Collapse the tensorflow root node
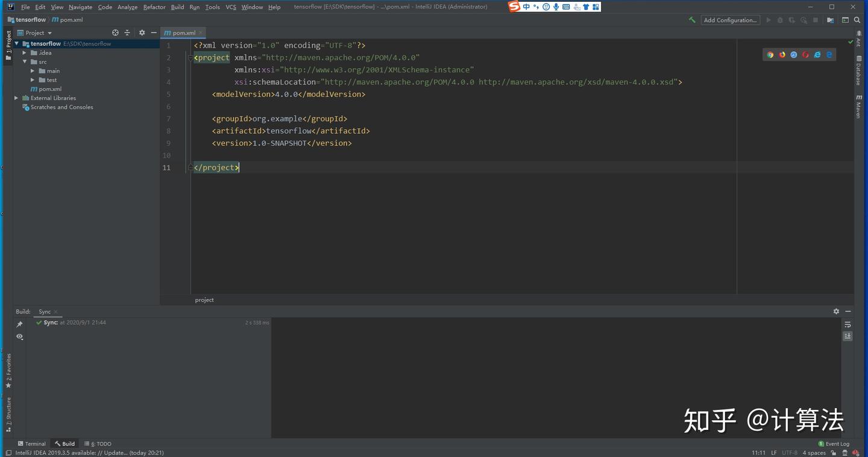This screenshot has height=457, width=868. [x=17, y=43]
